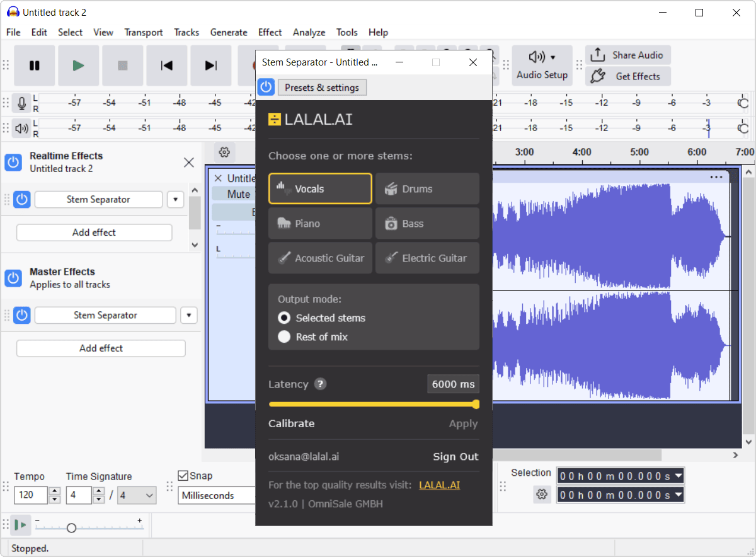The image size is (756, 557).
Task: Open the track's three-dot menu
Action: click(716, 177)
